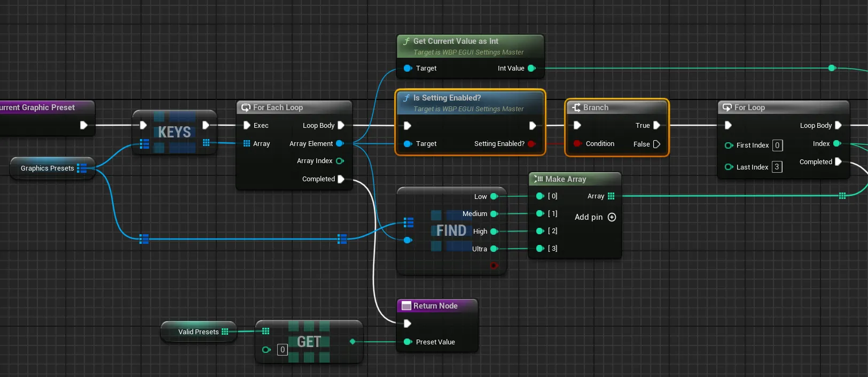
Task: Click Array input pin on For Each Loop
Action: (x=247, y=144)
